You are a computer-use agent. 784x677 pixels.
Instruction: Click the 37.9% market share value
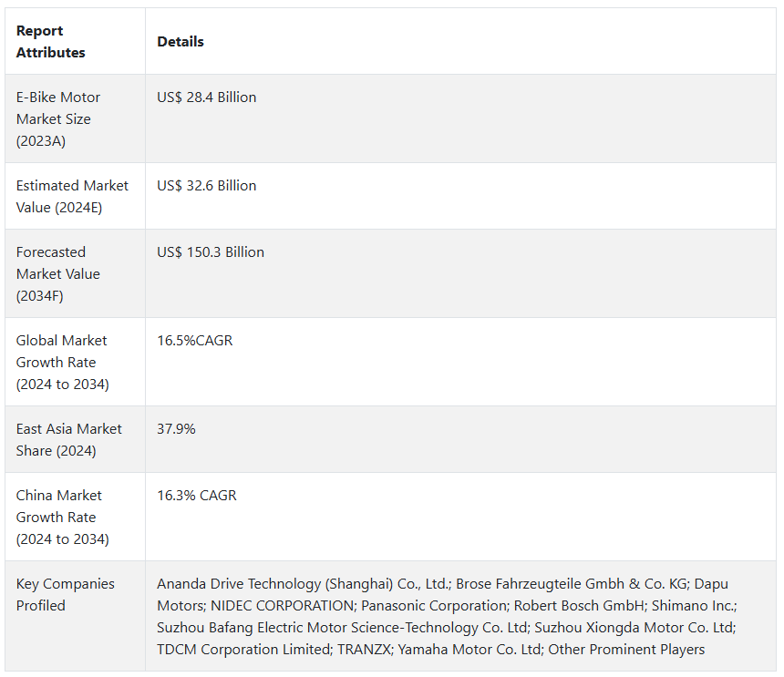point(176,429)
